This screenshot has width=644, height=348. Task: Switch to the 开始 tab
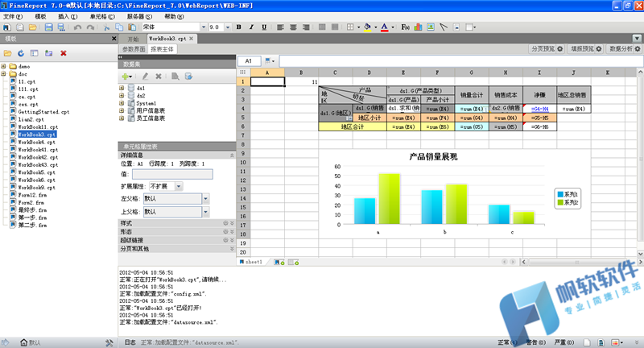[133, 39]
